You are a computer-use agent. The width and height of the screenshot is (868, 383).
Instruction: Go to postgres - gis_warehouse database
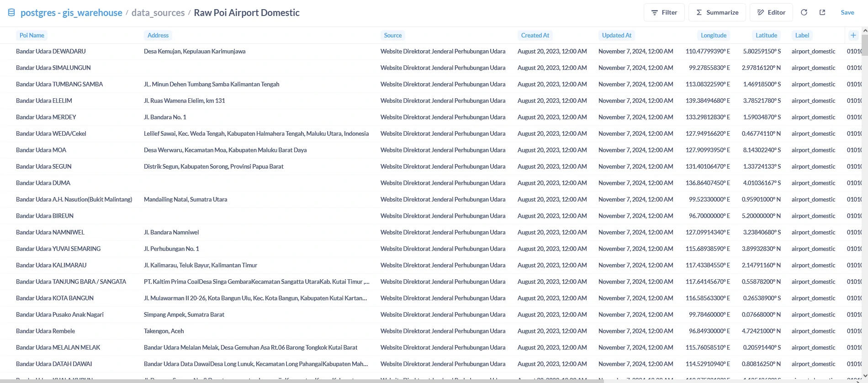tap(71, 13)
